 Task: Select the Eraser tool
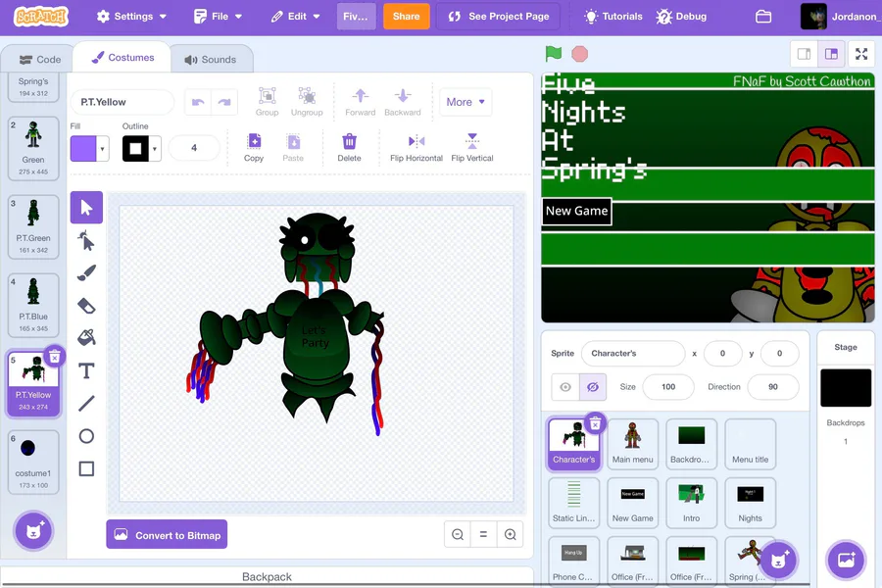(x=86, y=306)
